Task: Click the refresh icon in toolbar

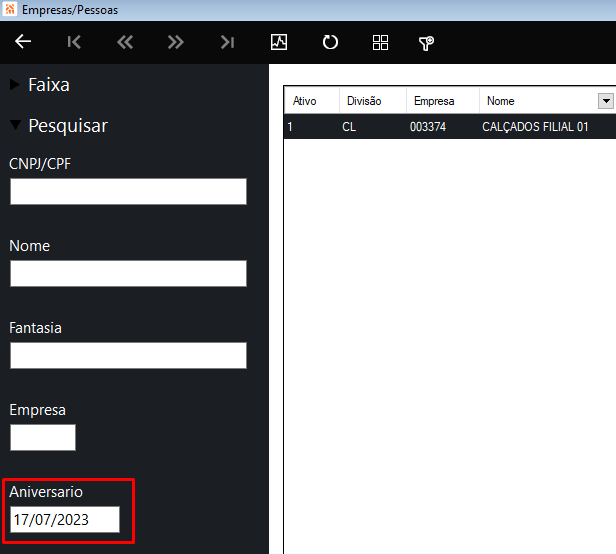Action: (x=330, y=42)
